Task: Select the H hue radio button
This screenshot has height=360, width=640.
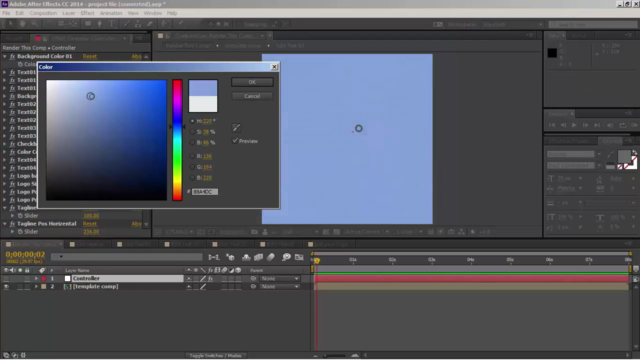Action: [x=192, y=121]
